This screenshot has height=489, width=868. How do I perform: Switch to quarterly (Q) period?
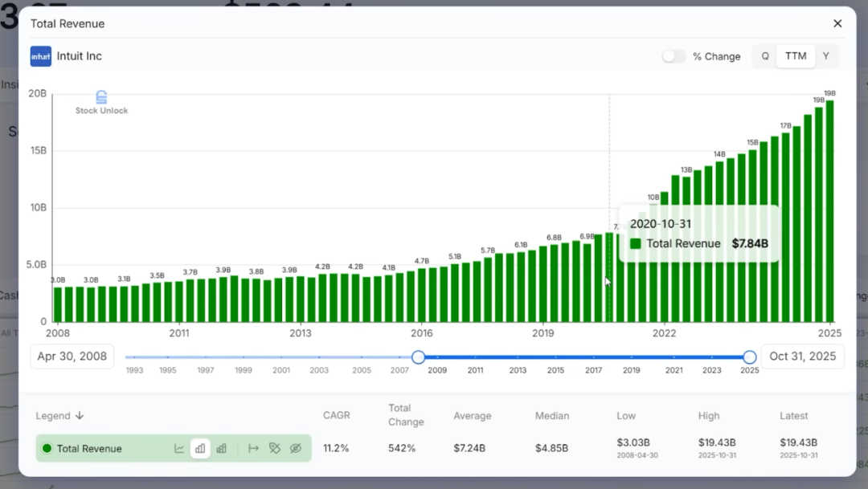click(x=765, y=56)
